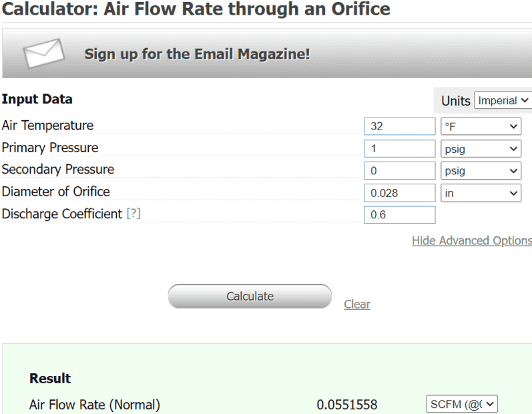Edit the Discharge Coefficient value field
Screen dimensions: 532x414
point(399,215)
